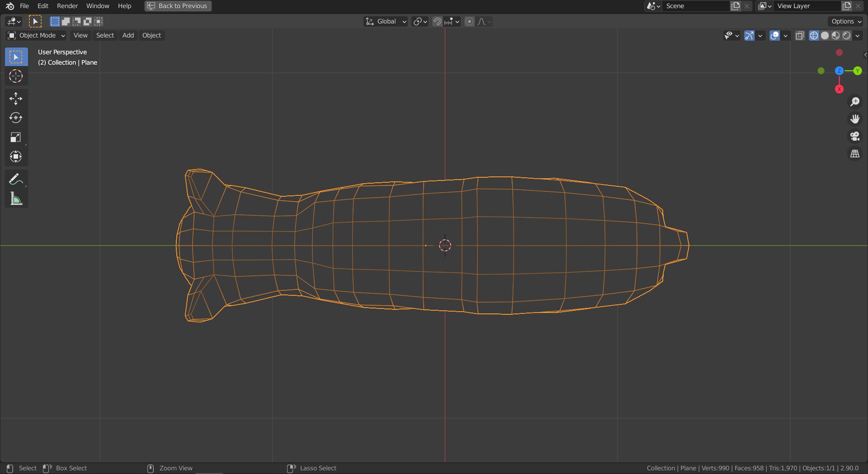Screen dimensions: 868x474
Task: Open the gizmo settings dropdown arrow
Action: [760, 35]
